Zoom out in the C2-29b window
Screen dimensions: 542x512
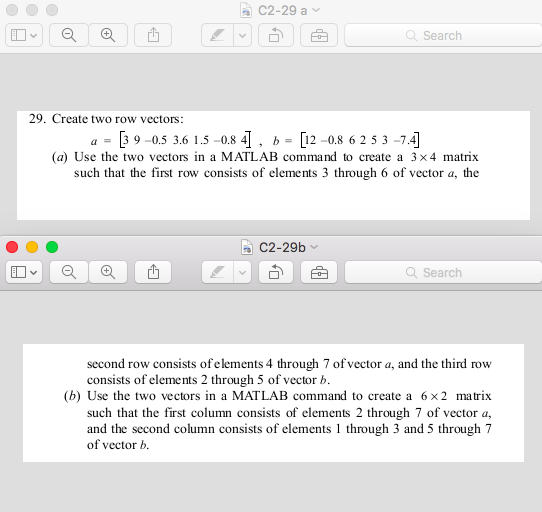[x=69, y=272]
